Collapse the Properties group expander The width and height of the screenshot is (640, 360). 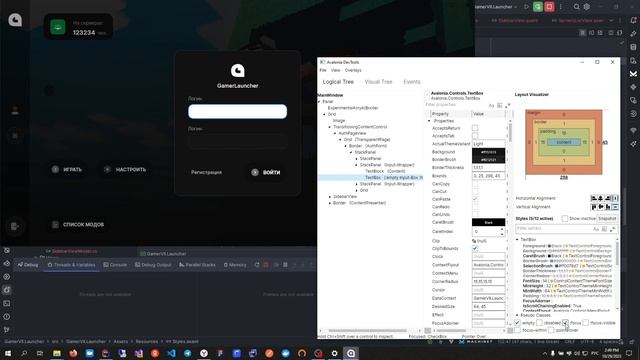[x=429, y=121]
